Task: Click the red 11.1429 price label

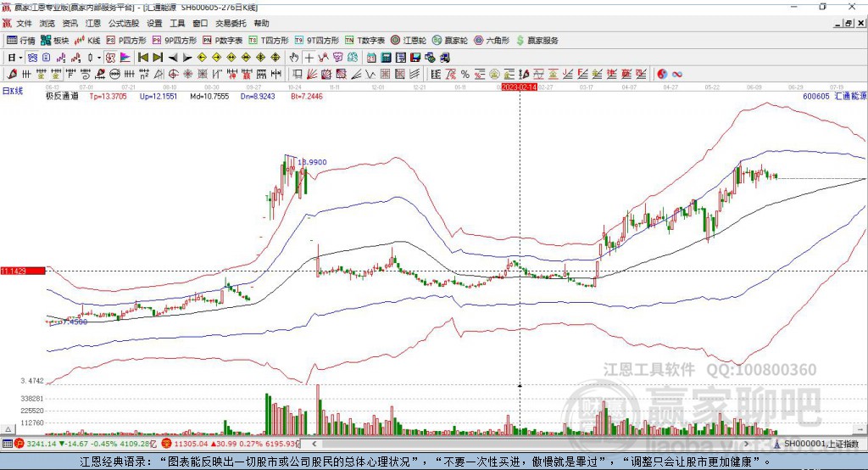Action: coord(23,271)
